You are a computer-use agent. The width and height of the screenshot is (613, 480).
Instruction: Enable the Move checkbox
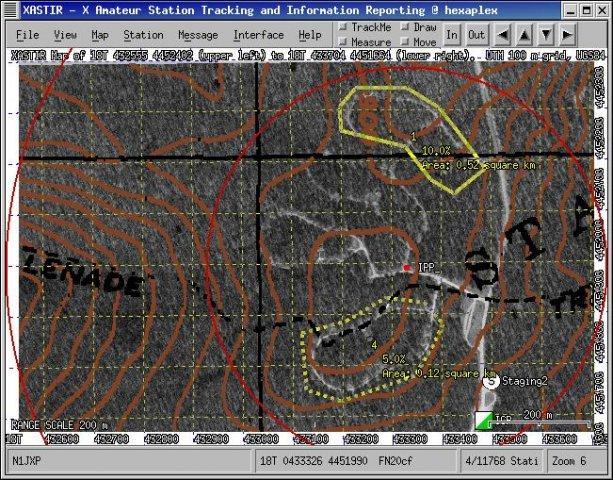pyautogui.click(x=405, y=42)
